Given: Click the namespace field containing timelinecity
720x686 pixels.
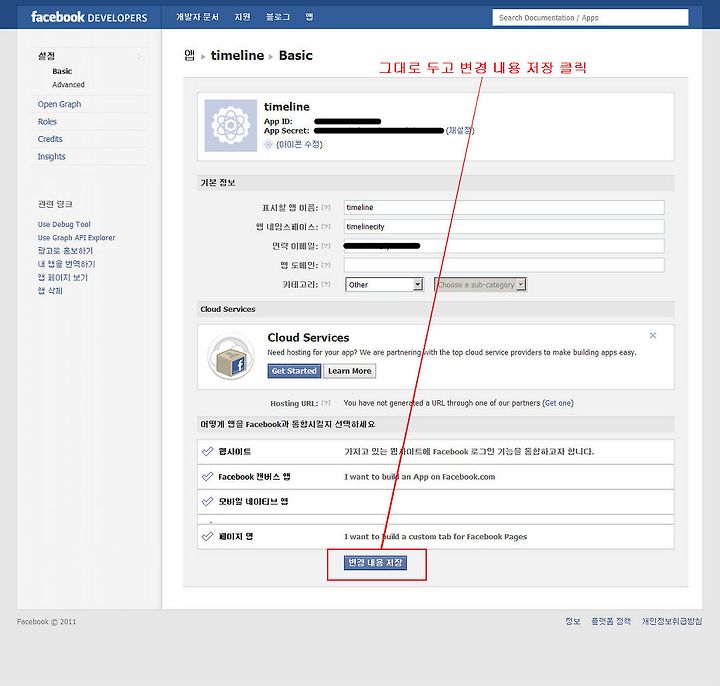Looking at the screenshot, I should 504,227.
